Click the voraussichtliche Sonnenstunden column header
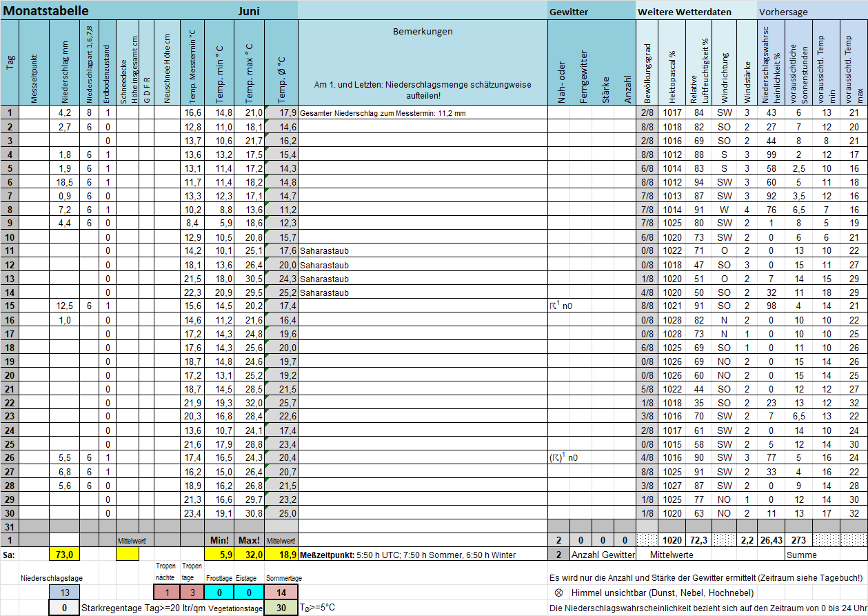868x616 pixels. point(798,63)
